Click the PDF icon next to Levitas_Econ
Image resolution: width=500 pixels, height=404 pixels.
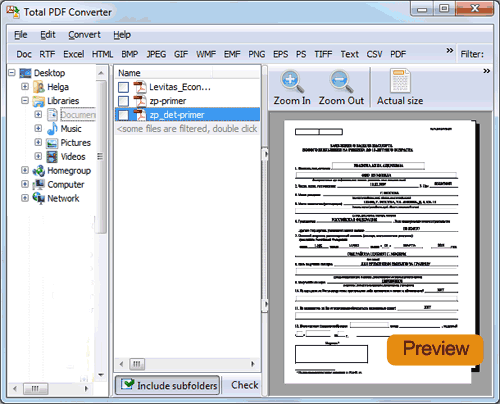pyautogui.click(x=140, y=87)
